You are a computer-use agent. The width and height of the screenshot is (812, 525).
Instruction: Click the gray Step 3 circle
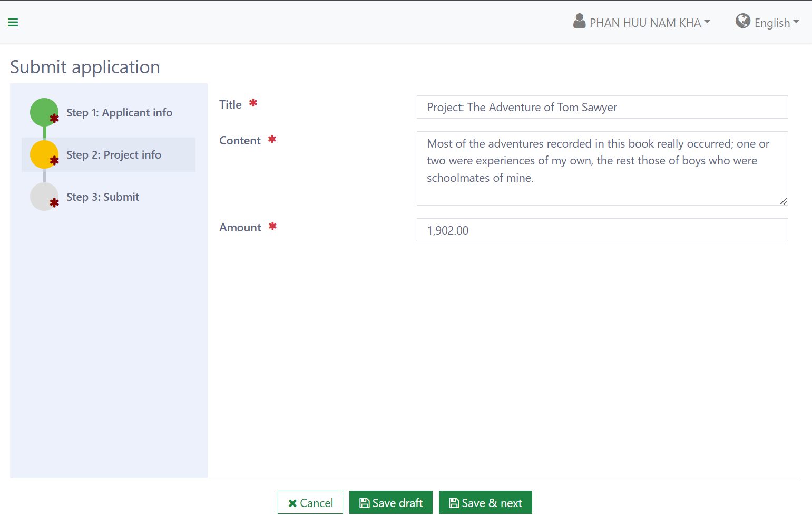(44, 197)
